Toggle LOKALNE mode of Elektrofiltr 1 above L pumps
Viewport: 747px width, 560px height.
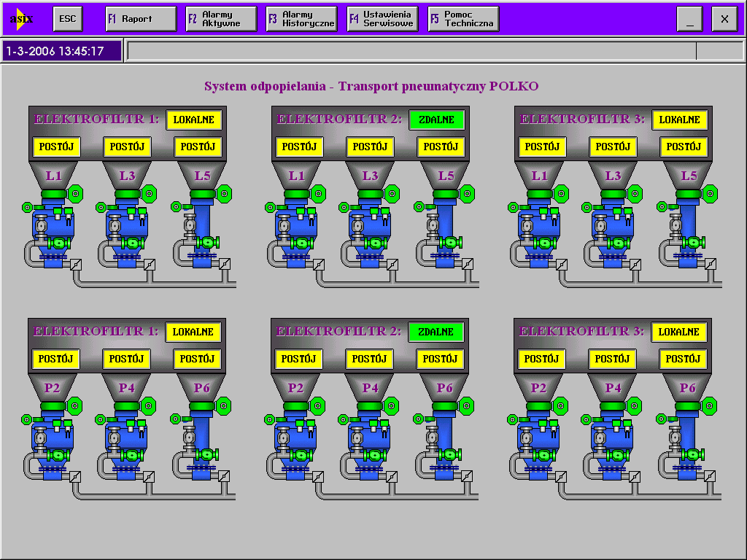(194, 120)
